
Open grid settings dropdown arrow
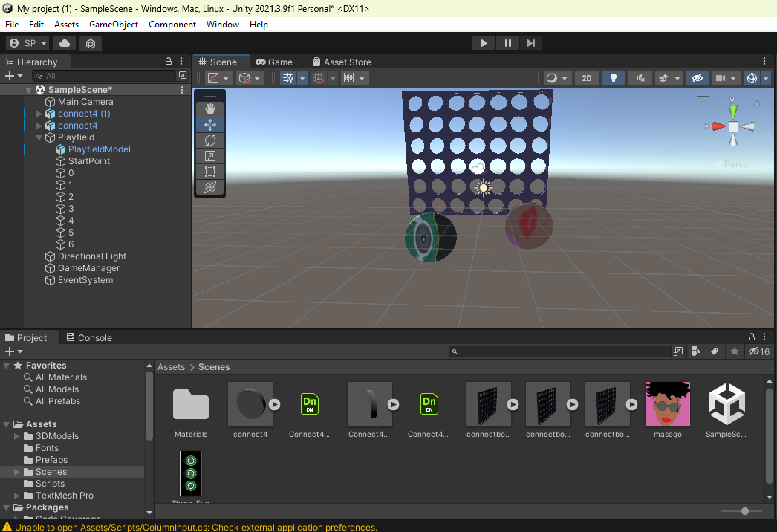tap(302, 78)
